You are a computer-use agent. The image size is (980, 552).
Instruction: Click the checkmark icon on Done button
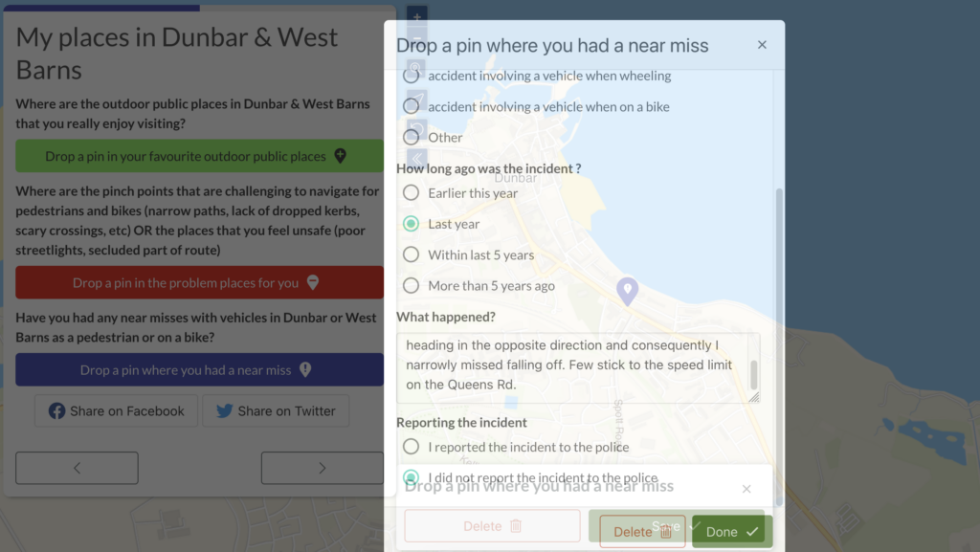[x=752, y=532]
